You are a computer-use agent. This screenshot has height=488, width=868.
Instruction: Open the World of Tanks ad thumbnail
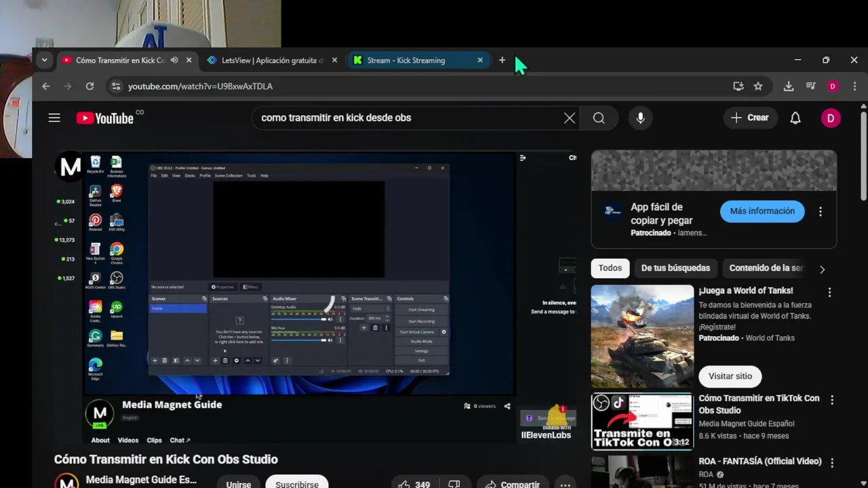642,336
